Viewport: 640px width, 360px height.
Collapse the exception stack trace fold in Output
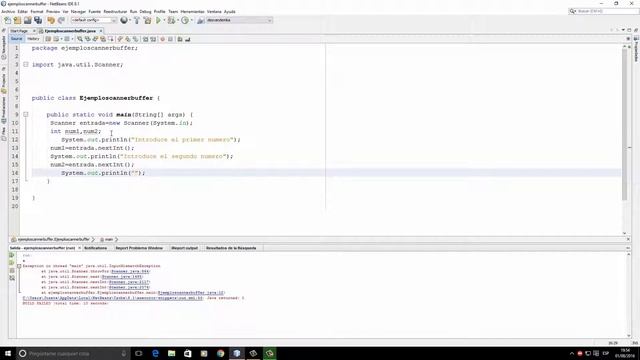[x=19, y=266]
